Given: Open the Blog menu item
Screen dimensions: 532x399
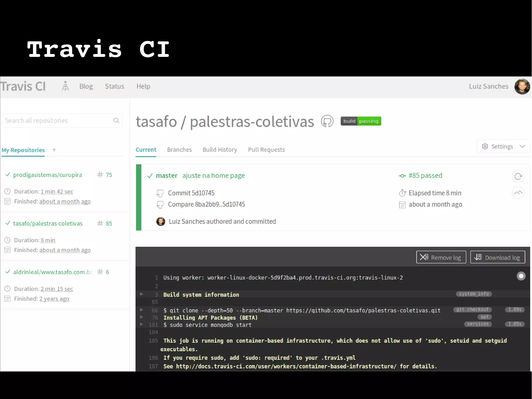Looking at the screenshot, I should (86, 86).
